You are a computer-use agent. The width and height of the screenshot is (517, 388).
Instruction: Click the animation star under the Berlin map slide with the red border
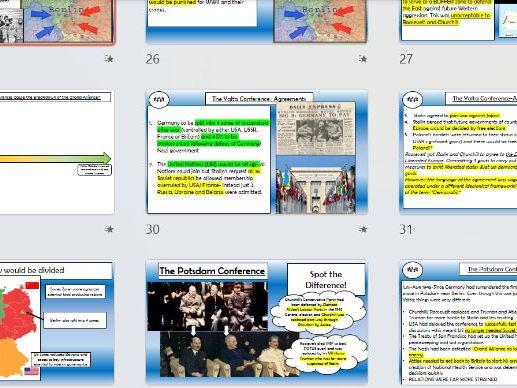click(109, 59)
